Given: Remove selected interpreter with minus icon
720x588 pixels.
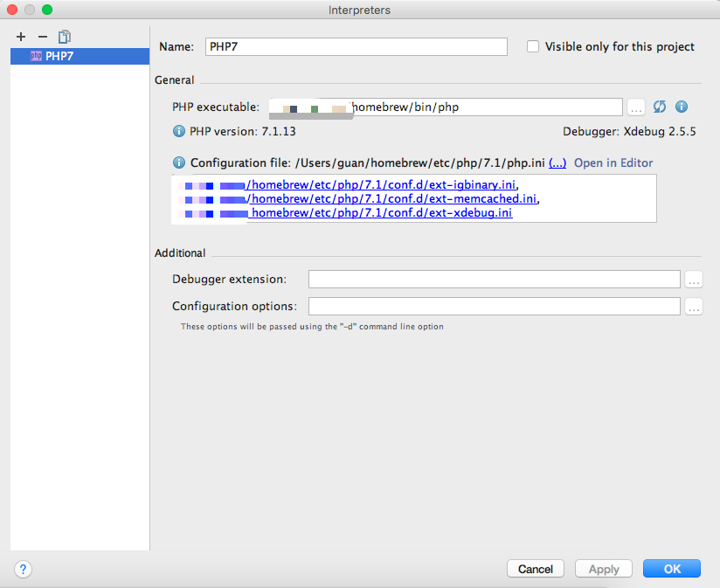Looking at the screenshot, I should coord(43,37).
